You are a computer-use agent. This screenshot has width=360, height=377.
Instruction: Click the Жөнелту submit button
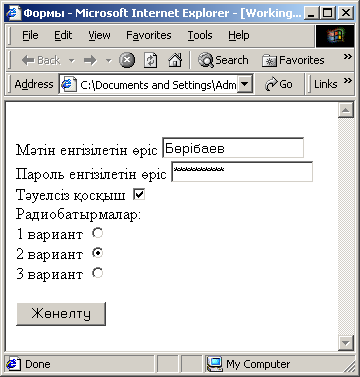(61, 314)
